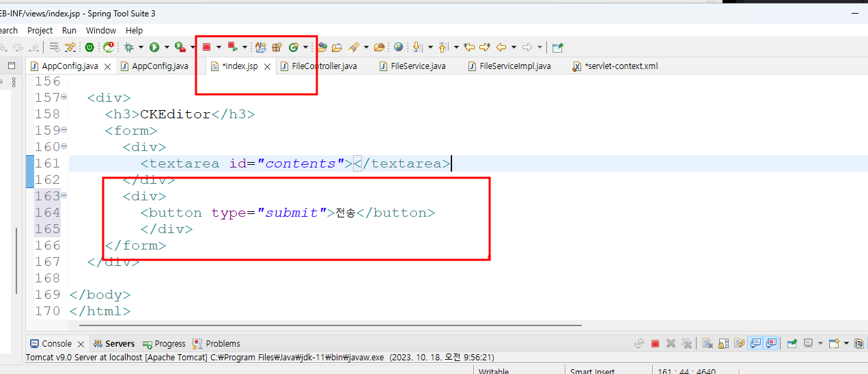Image resolution: width=868 pixels, height=374 pixels.
Task: Click the relaunch icon with red badge
Action: 109,47
